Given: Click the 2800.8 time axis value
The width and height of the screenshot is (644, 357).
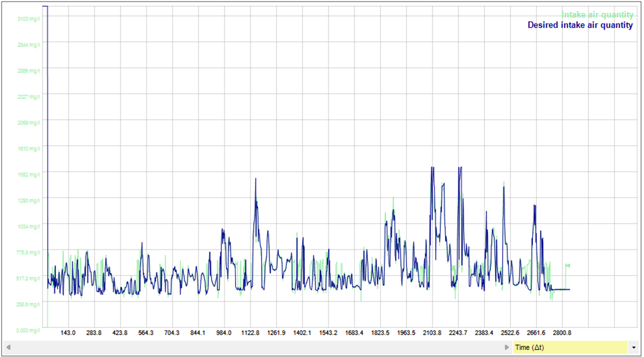Looking at the screenshot, I should [562, 333].
